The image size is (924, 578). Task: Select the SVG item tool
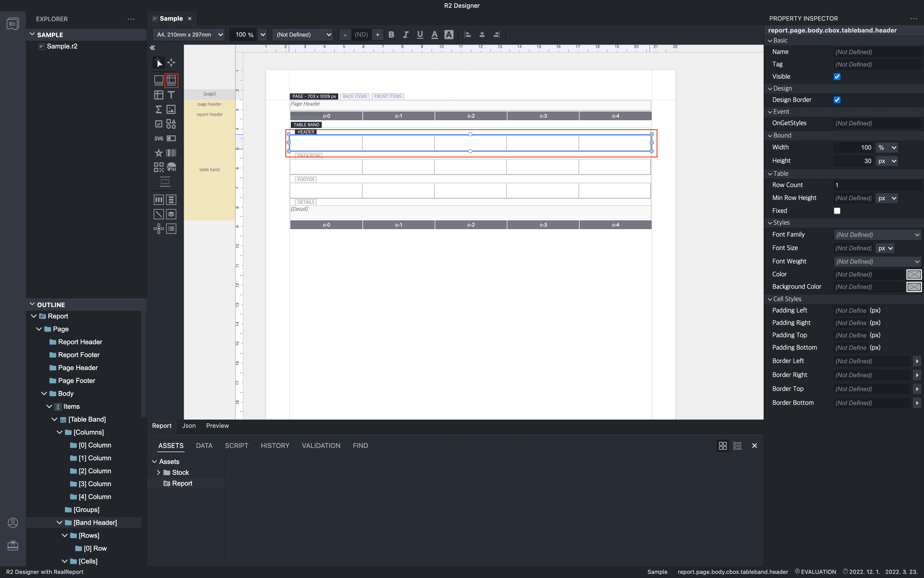[x=159, y=138]
